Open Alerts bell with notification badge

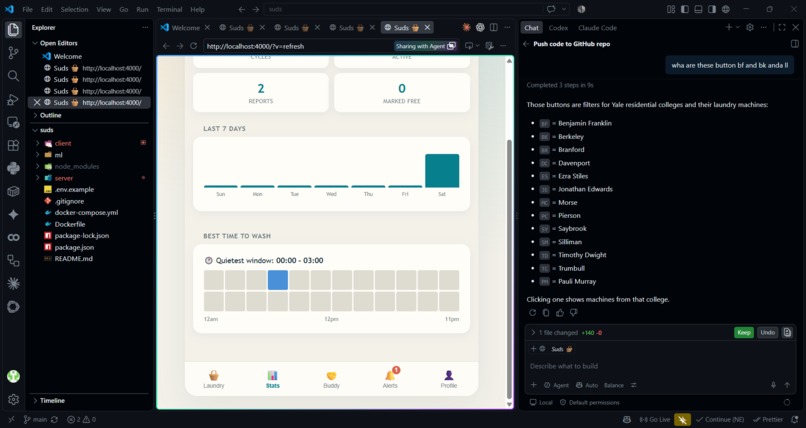tap(390, 379)
